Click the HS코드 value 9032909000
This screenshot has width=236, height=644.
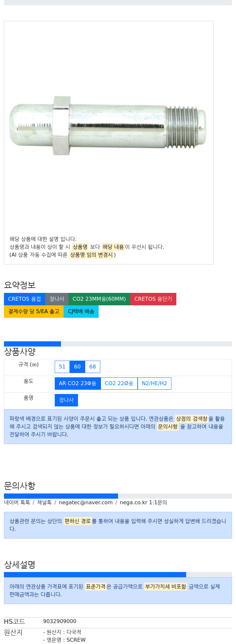(60, 621)
